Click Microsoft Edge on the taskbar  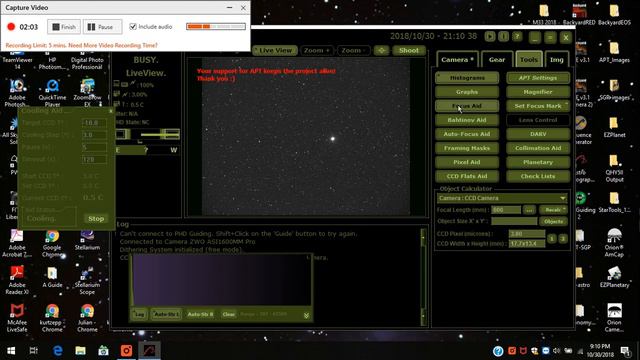(58, 351)
